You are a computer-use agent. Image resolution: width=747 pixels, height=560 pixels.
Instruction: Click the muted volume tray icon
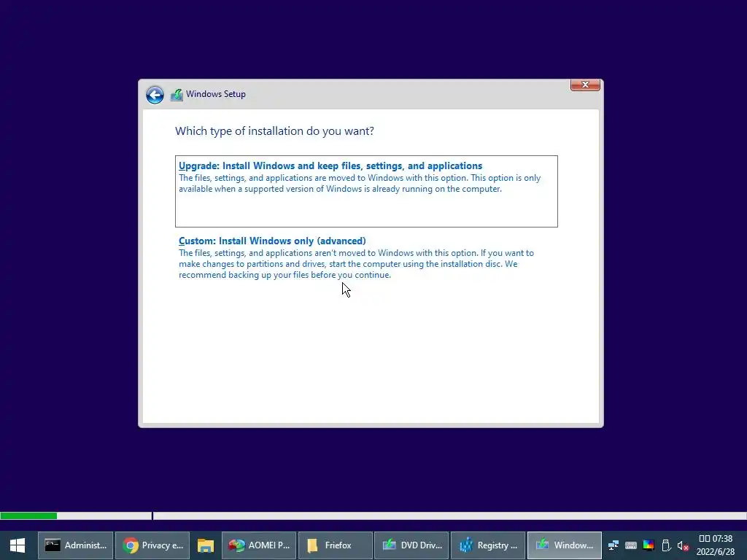[x=683, y=545]
